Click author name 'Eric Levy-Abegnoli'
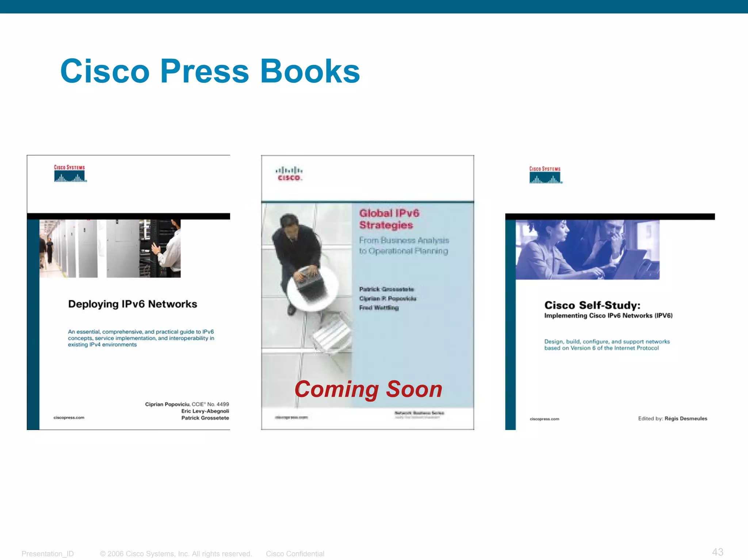748x560 pixels. tap(205, 411)
